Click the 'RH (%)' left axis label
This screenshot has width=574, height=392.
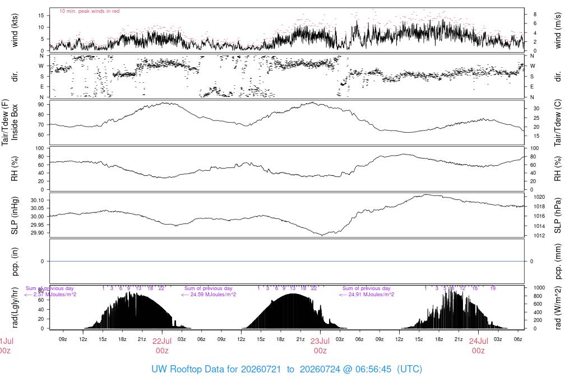[14, 169]
